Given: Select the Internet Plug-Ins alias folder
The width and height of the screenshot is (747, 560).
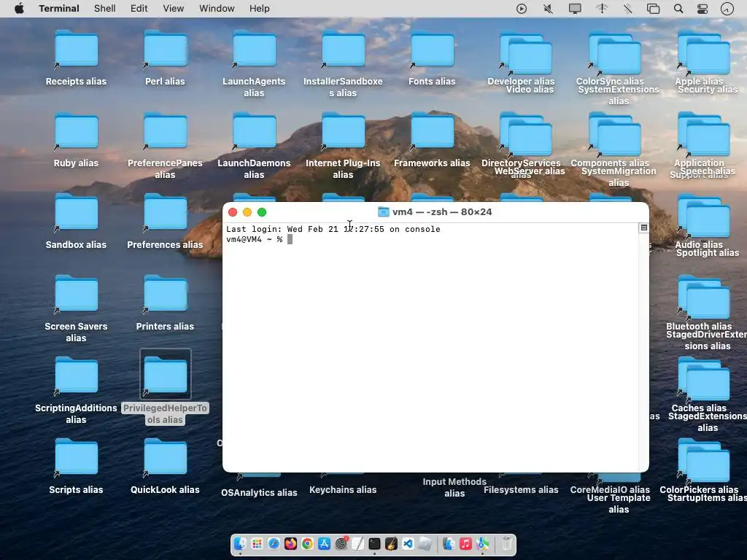Looking at the screenshot, I should (x=344, y=131).
